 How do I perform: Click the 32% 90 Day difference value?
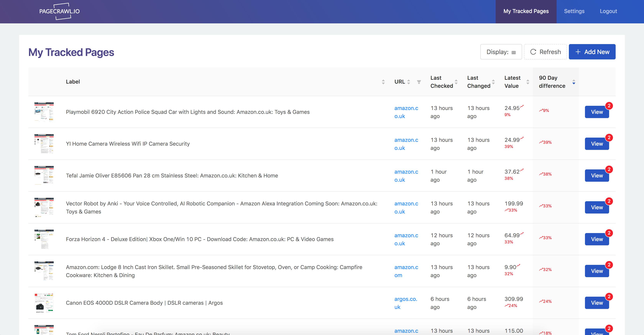tap(545, 269)
